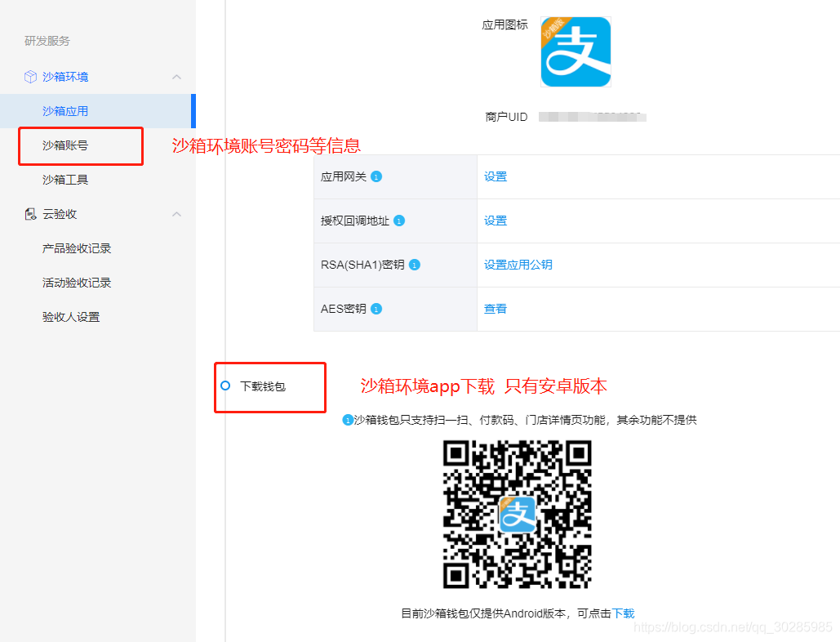This screenshot has width=840, height=642.
Task: Click the 沙箱钱包只支持扫一扫 notice text
Action: click(525, 420)
